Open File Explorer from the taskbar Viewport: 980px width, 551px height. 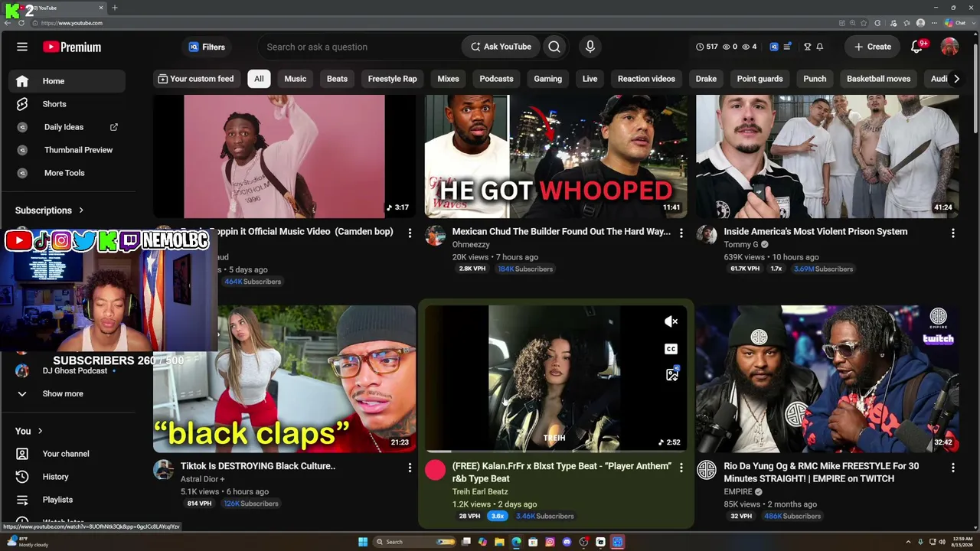coord(499,542)
